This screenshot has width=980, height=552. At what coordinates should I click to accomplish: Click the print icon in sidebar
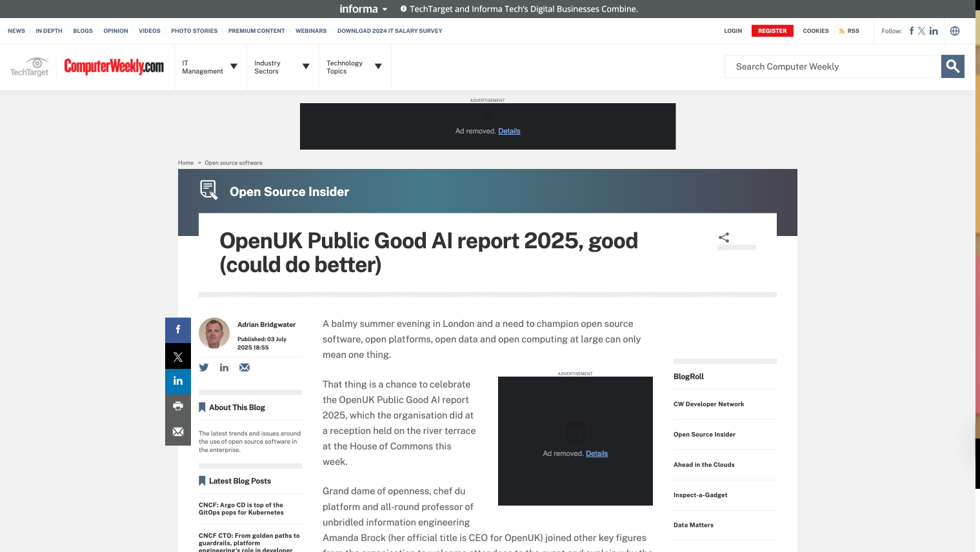[x=178, y=406]
